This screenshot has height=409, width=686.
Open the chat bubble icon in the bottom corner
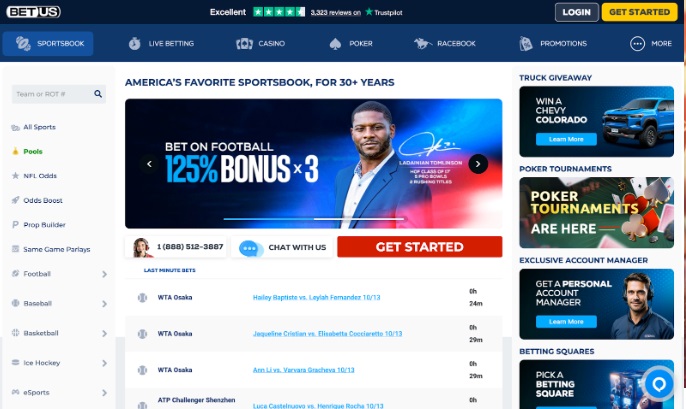point(659,383)
